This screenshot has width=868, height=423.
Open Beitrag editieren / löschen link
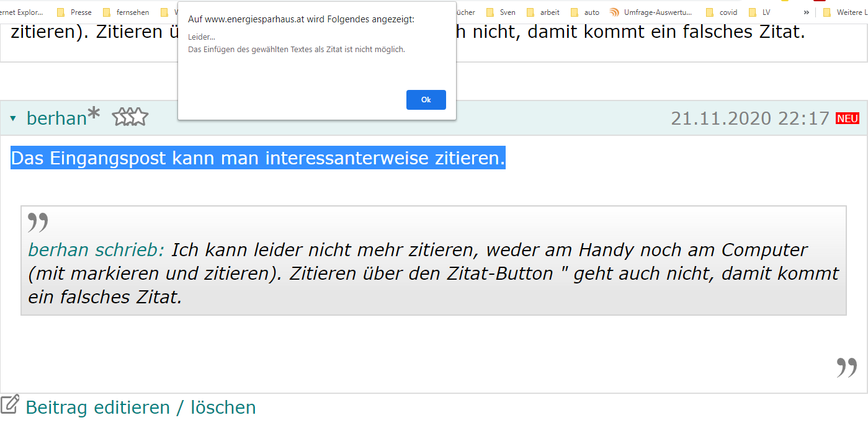141,407
